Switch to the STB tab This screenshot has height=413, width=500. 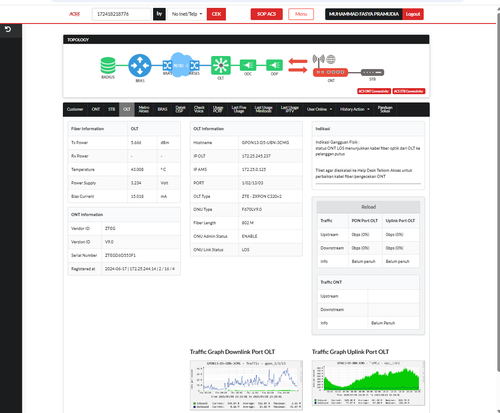pos(111,109)
